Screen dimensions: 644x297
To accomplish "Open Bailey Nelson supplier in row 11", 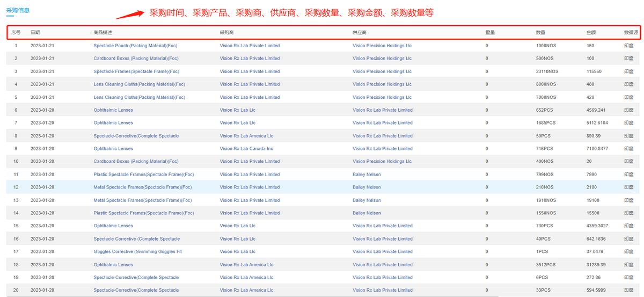I will point(367,175).
